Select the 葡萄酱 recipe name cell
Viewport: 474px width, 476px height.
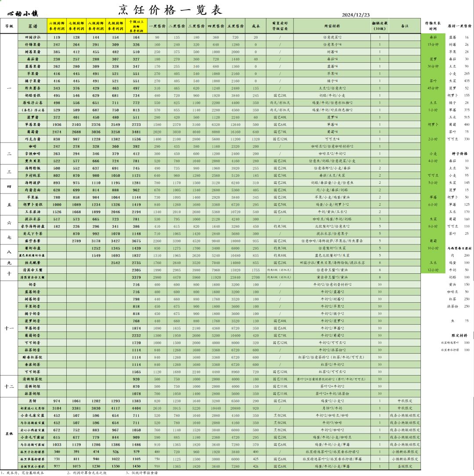tap(32, 132)
